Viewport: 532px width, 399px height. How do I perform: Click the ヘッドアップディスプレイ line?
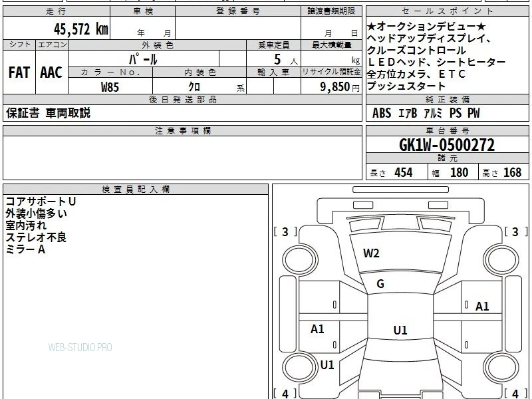tap(429, 39)
